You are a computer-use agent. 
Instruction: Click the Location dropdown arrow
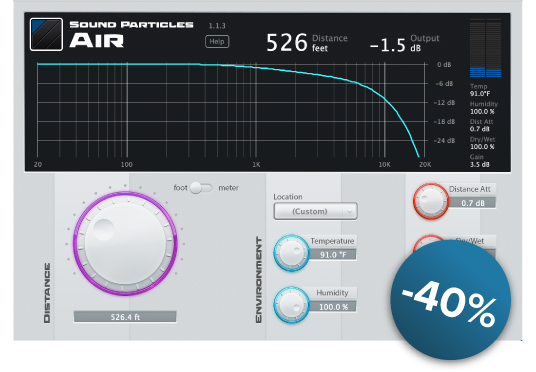click(349, 211)
